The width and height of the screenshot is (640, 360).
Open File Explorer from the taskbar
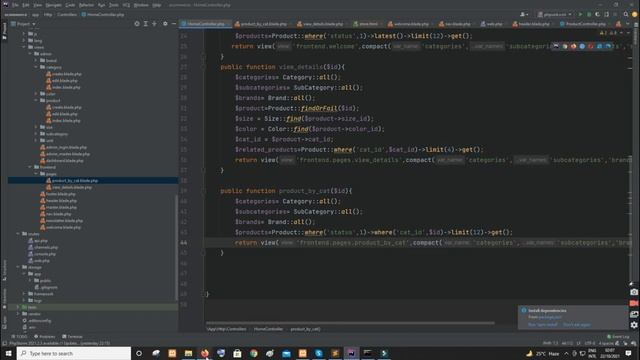coord(188,353)
